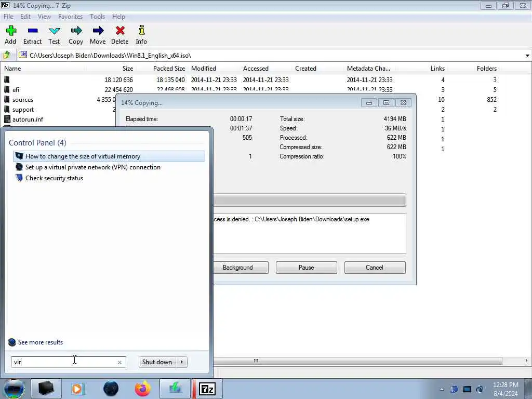The width and height of the screenshot is (532, 399).
Task: Open the green arrow taskbar icon
Action: 175,389
